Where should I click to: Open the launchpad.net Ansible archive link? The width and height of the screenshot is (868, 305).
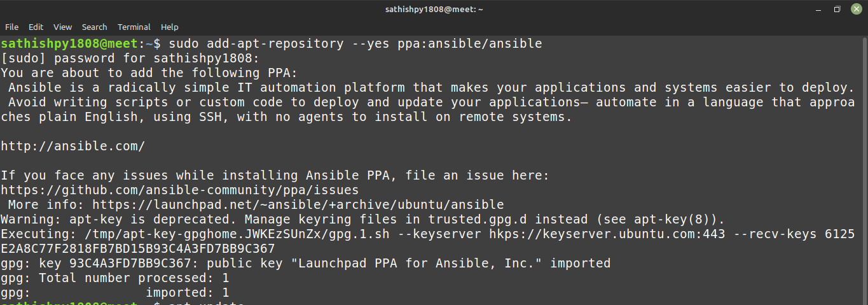tap(298, 204)
